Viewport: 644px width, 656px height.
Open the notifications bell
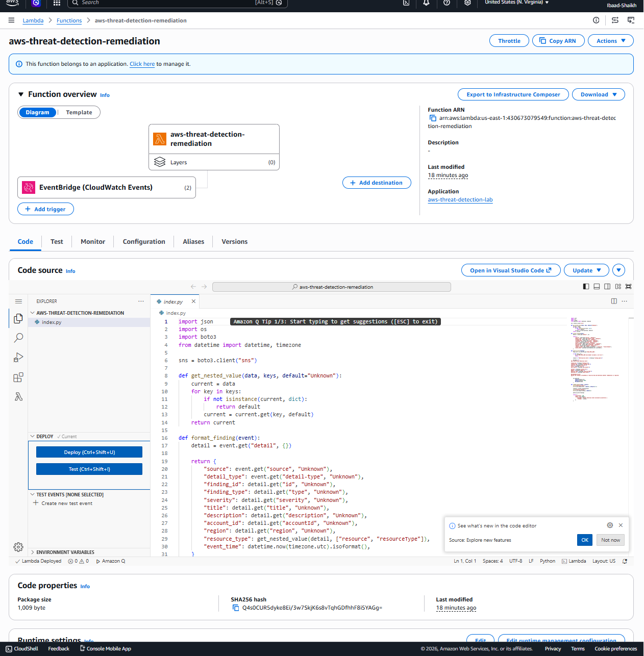(426, 3)
